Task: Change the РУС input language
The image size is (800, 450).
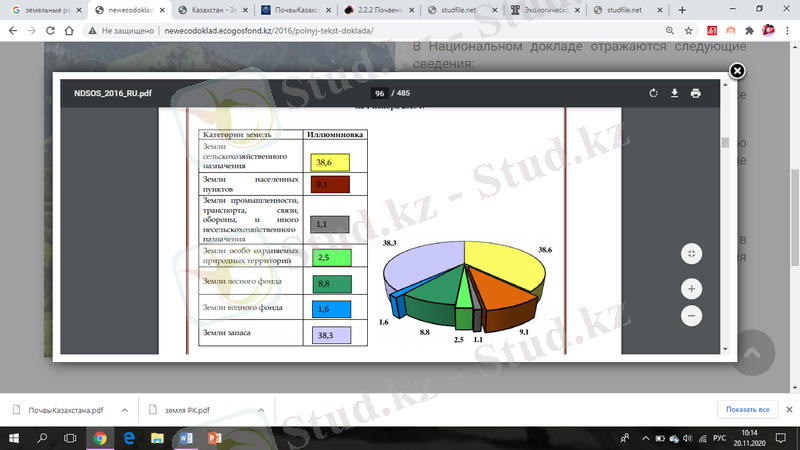Action: (x=719, y=438)
